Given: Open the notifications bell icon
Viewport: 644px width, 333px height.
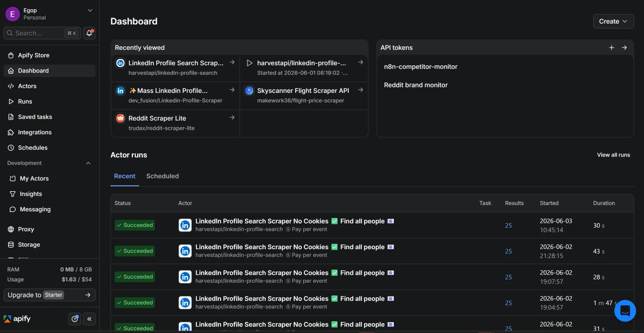Looking at the screenshot, I should [x=89, y=33].
